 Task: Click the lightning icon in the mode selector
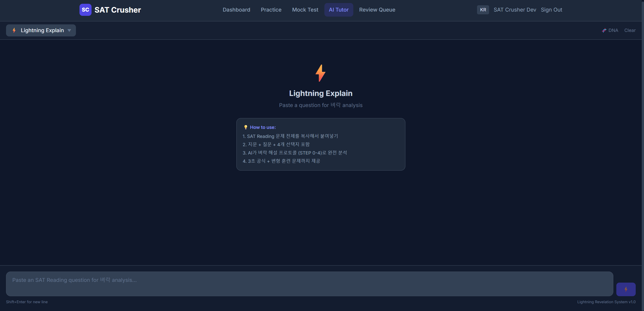pyautogui.click(x=14, y=30)
